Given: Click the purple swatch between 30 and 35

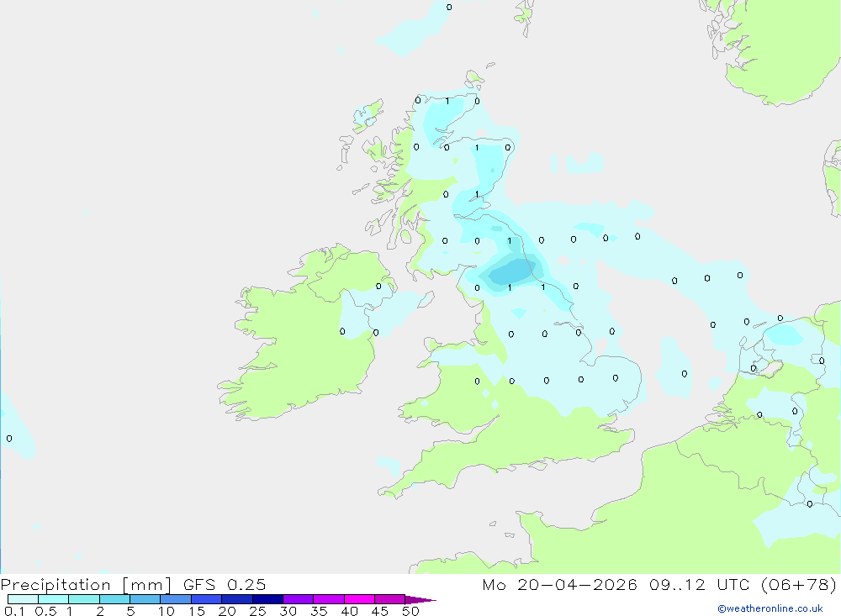Looking at the screenshot, I should pyautogui.click(x=298, y=599).
